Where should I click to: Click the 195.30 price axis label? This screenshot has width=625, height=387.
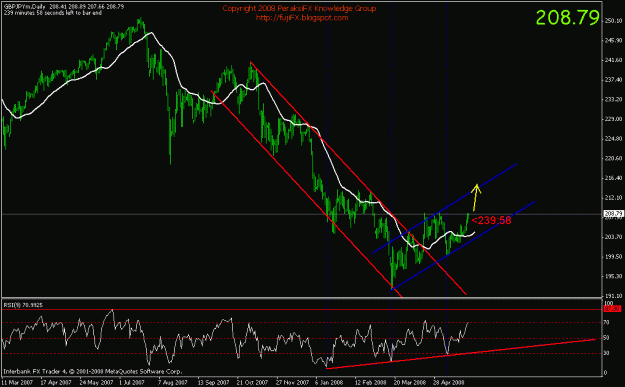pyautogui.click(x=613, y=276)
